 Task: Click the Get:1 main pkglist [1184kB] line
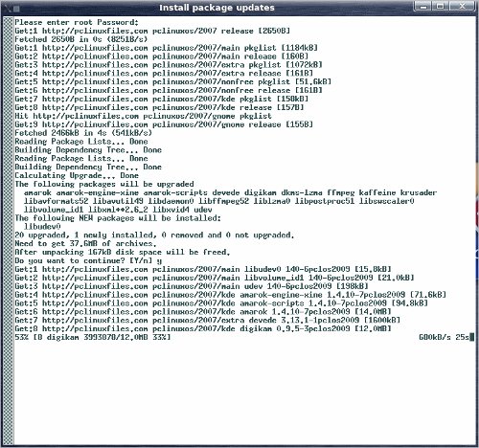(166, 48)
